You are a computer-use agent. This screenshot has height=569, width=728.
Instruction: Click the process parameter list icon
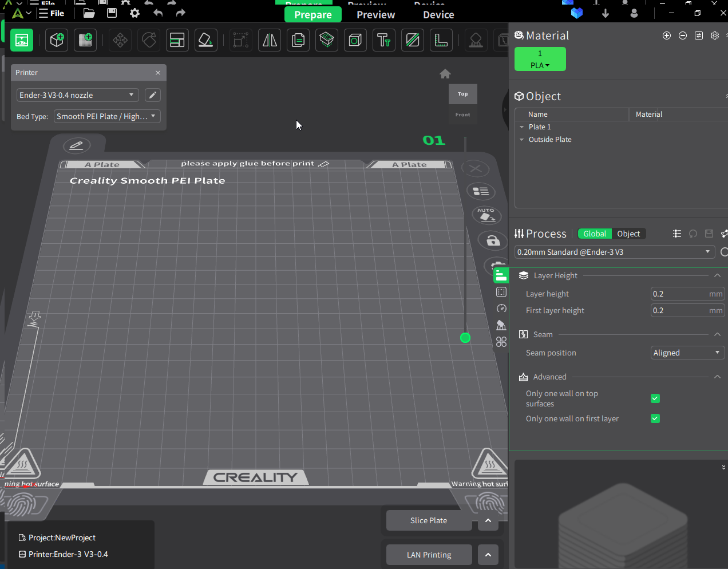pos(677,234)
